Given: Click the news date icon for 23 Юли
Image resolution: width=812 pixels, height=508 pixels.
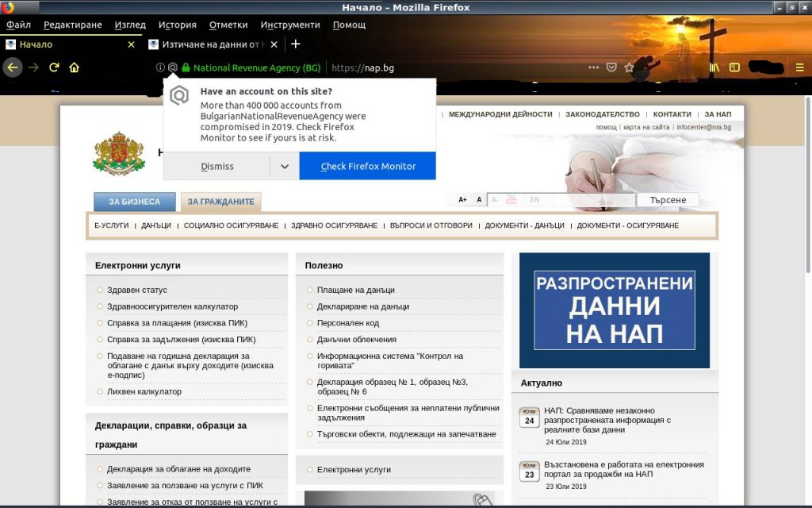Looking at the screenshot, I should 529,471.
